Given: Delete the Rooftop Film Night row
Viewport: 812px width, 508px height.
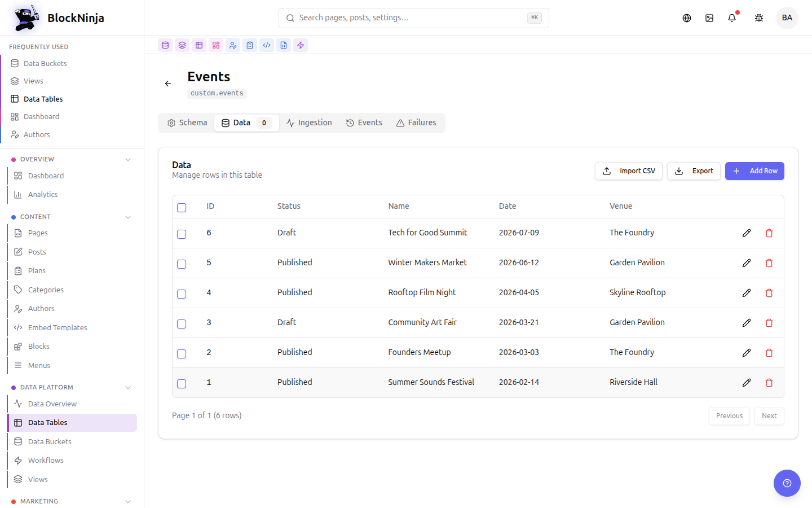Looking at the screenshot, I should pyautogui.click(x=769, y=293).
